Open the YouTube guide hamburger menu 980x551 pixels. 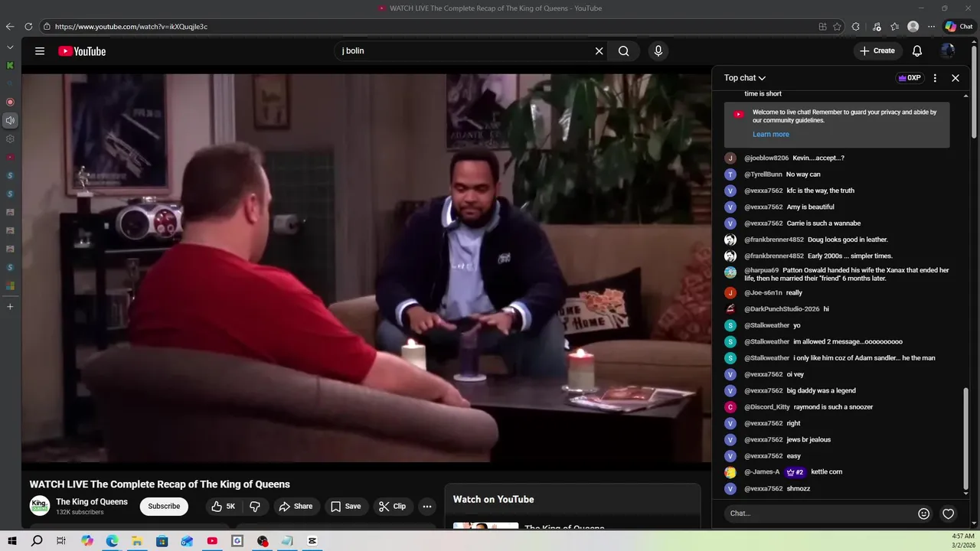pos(39,51)
